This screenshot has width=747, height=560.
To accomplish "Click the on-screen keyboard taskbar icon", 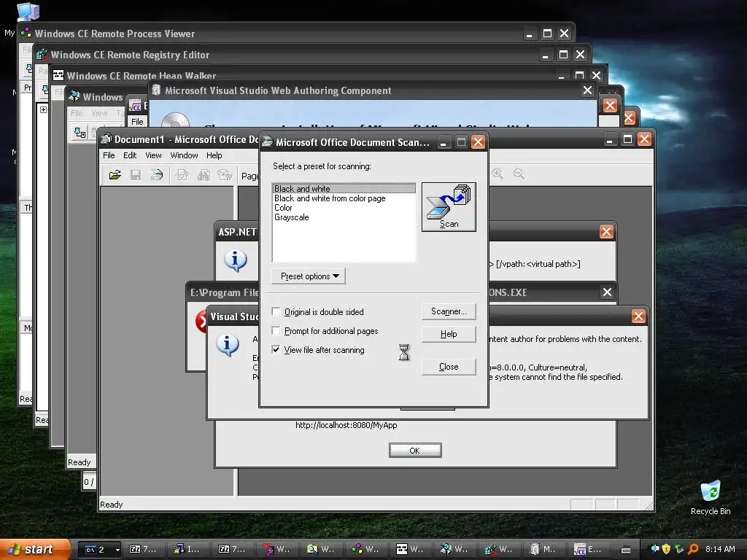I will pyautogui.click(x=626, y=550).
